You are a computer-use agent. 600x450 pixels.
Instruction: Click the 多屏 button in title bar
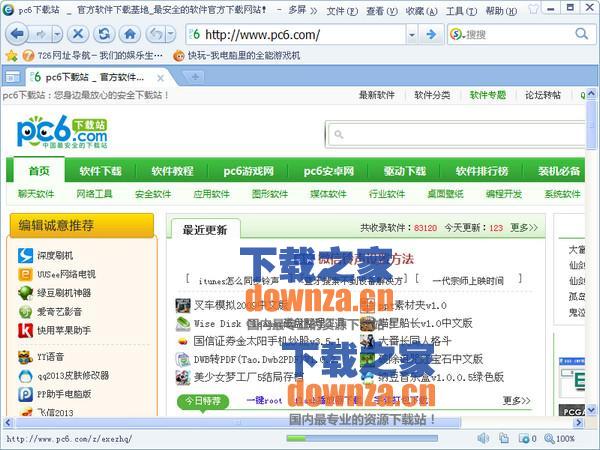tap(297, 10)
